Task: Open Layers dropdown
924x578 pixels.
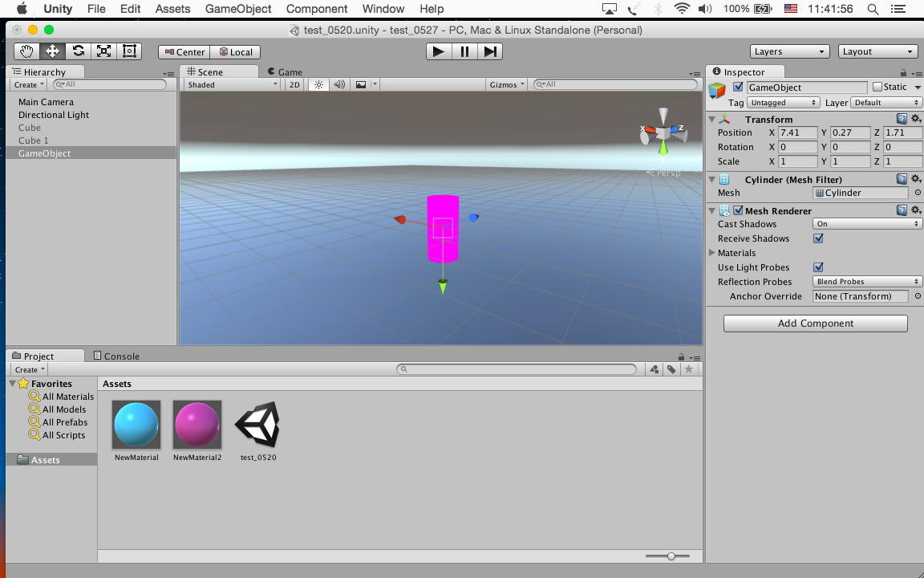Action: tap(789, 51)
